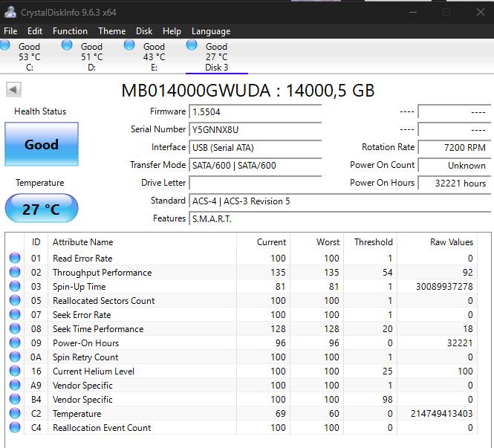This screenshot has height=448, width=494.
Task: Click the Transfer Mode field SATA/600
Action: (256, 166)
